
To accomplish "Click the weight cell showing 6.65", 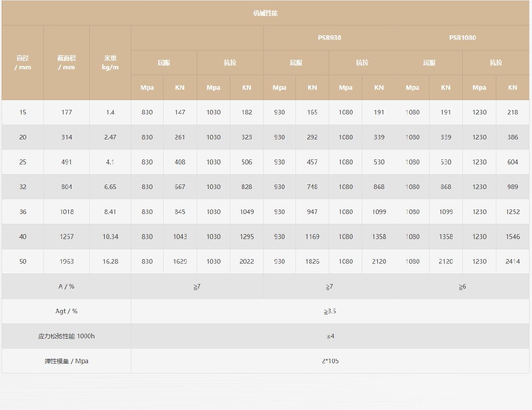I will point(110,187).
